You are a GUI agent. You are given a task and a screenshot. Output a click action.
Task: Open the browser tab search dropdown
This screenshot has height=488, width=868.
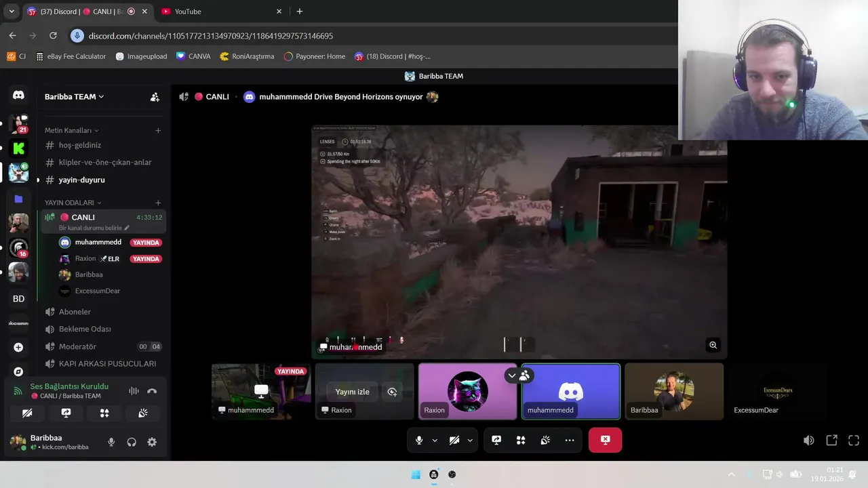click(x=12, y=12)
